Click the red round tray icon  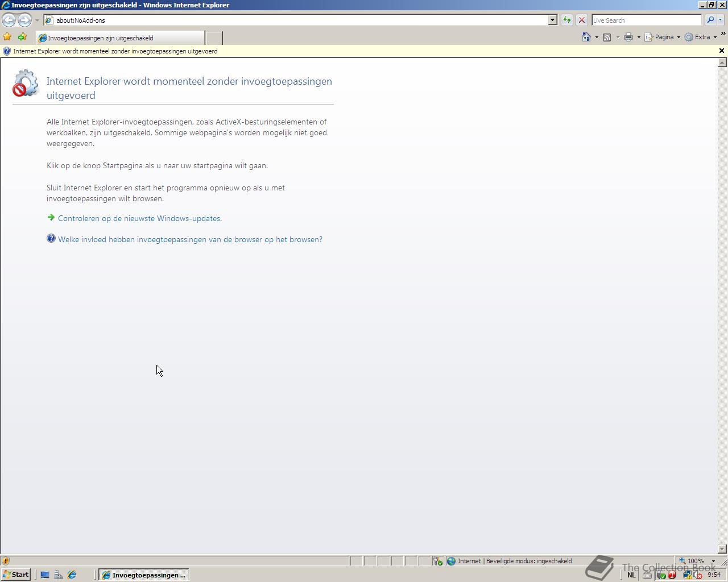(x=672, y=575)
